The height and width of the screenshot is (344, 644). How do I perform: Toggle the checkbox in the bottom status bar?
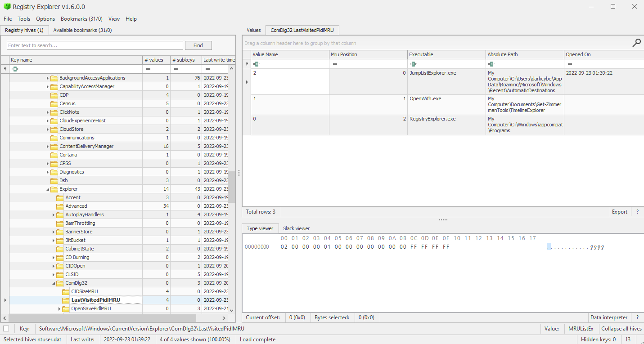click(x=6, y=329)
